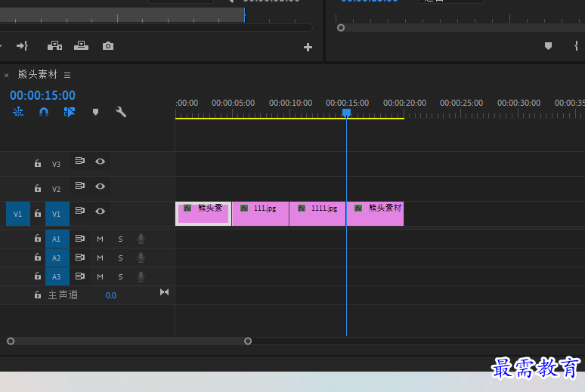The width and height of the screenshot is (585, 392).
Task: Select first 熊头素材 clip on V1
Action: coord(203,214)
